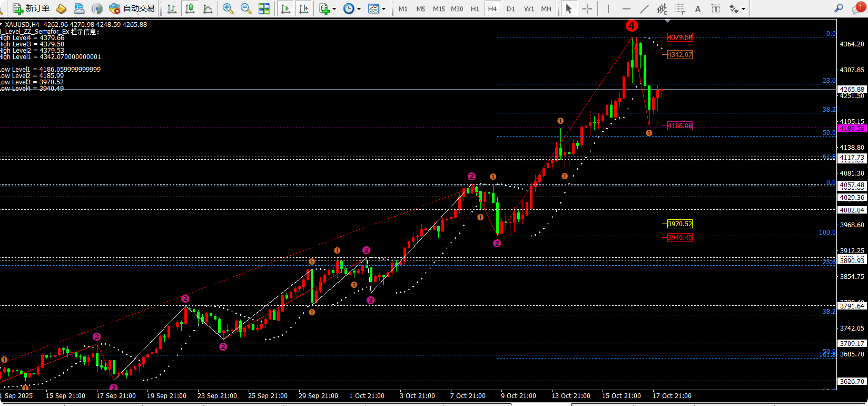Screen dimensions: 868x406
Task: Select the equidistant channel tool
Action: click(x=662, y=8)
